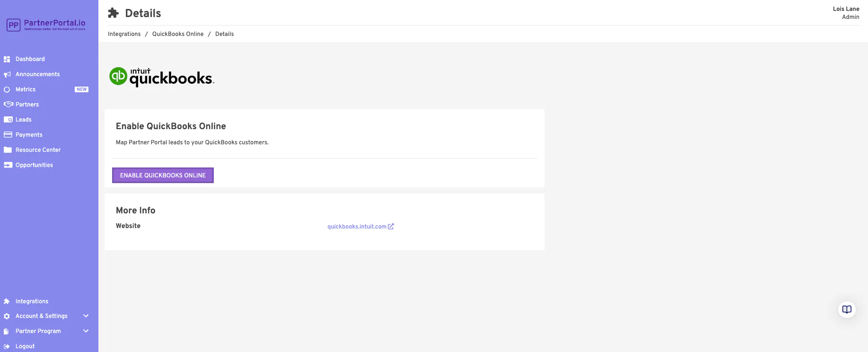Open Resource Center in sidebar

click(x=38, y=150)
